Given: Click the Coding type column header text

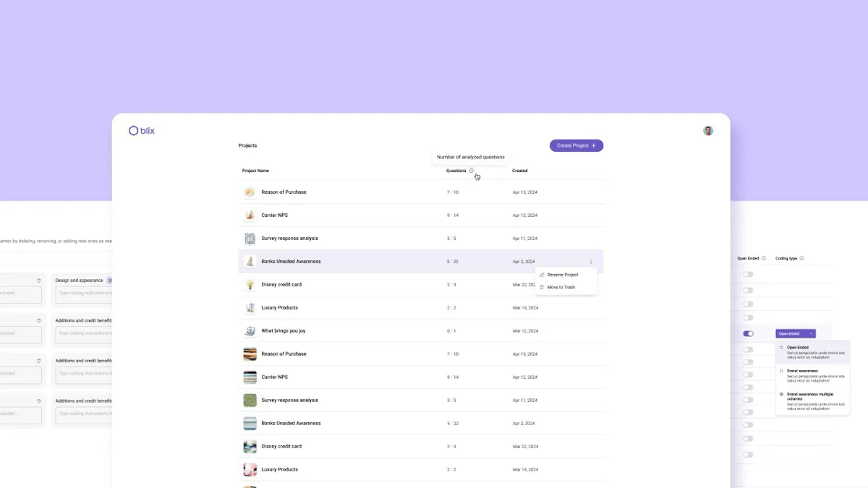Looking at the screenshot, I should (786, 258).
